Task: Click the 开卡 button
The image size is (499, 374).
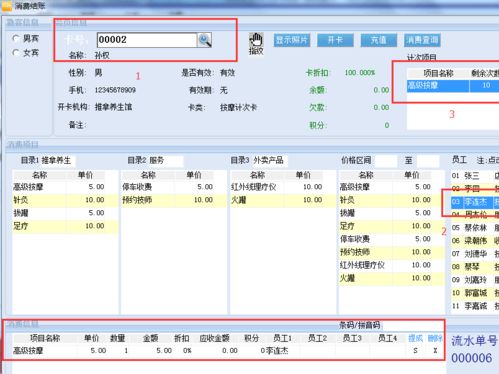Action: [x=335, y=40]
